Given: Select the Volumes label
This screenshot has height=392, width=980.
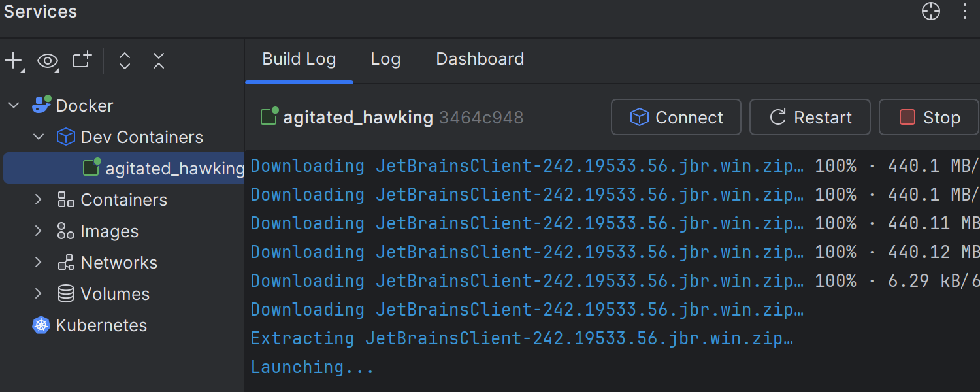Looking at the screenshot, I should [115, 294].
